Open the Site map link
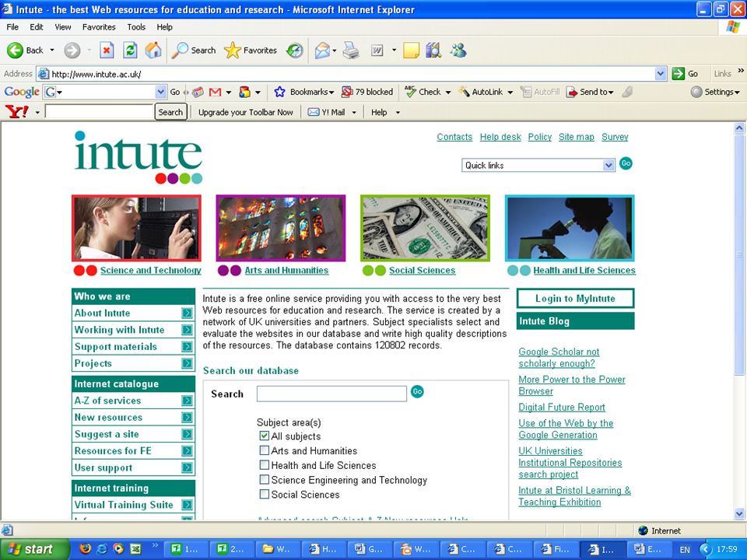Screen dimensions: 747x560 (576, 137)
